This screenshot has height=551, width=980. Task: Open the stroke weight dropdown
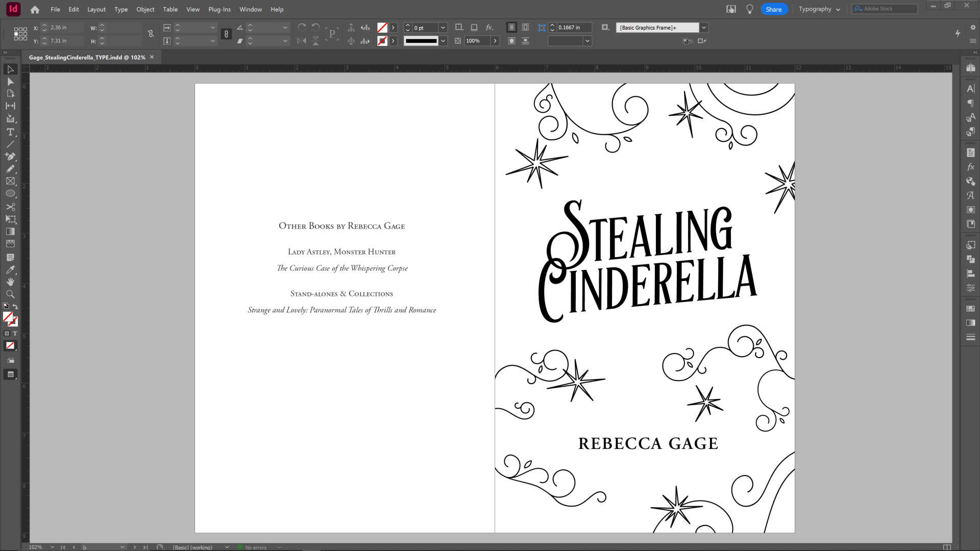(443, 28)
